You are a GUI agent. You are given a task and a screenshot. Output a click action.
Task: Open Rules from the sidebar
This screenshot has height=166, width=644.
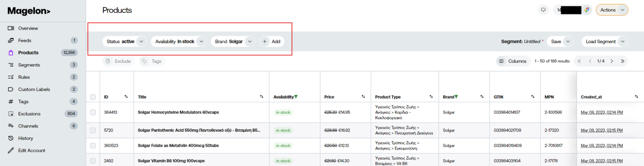click(x=24, y=77)
